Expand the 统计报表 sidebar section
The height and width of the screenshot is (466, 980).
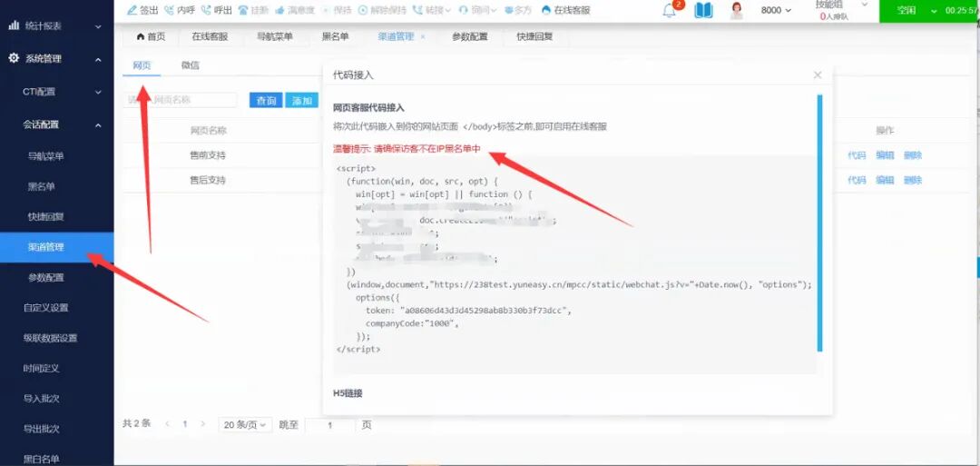(x=57, y=26)
